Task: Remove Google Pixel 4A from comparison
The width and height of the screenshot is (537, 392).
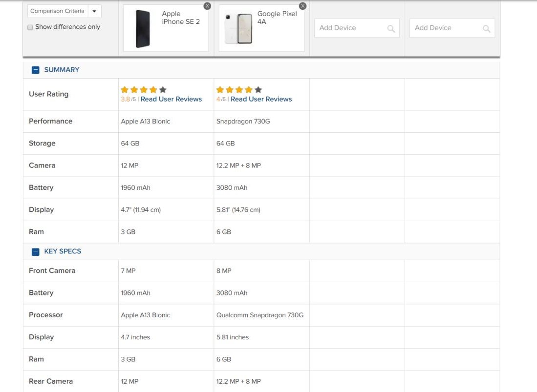Action: pos(302,6)
